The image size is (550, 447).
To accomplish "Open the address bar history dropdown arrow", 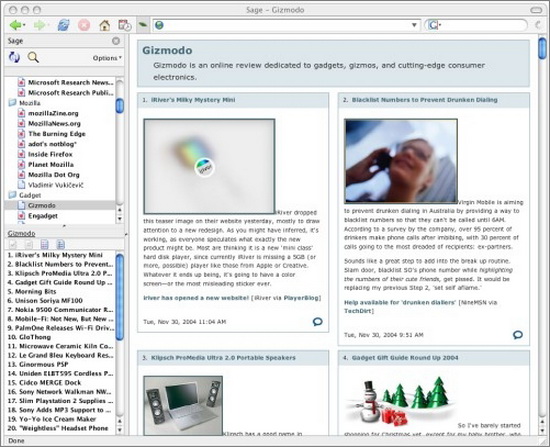I will point(414,25).
